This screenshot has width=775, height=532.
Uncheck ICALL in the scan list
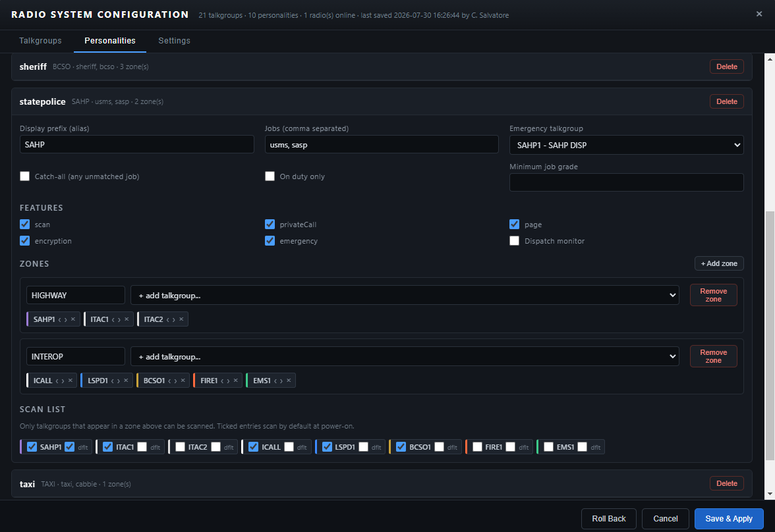pos(254,446)
